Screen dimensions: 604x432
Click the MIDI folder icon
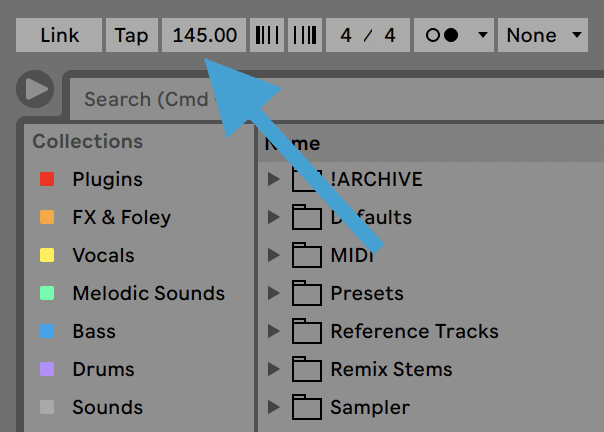click(307, 255)
